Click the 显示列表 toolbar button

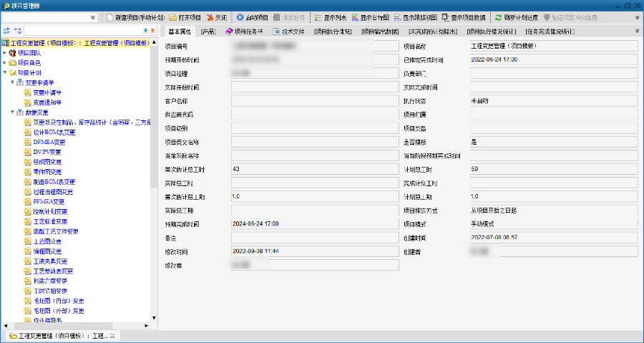pos(330,18)
